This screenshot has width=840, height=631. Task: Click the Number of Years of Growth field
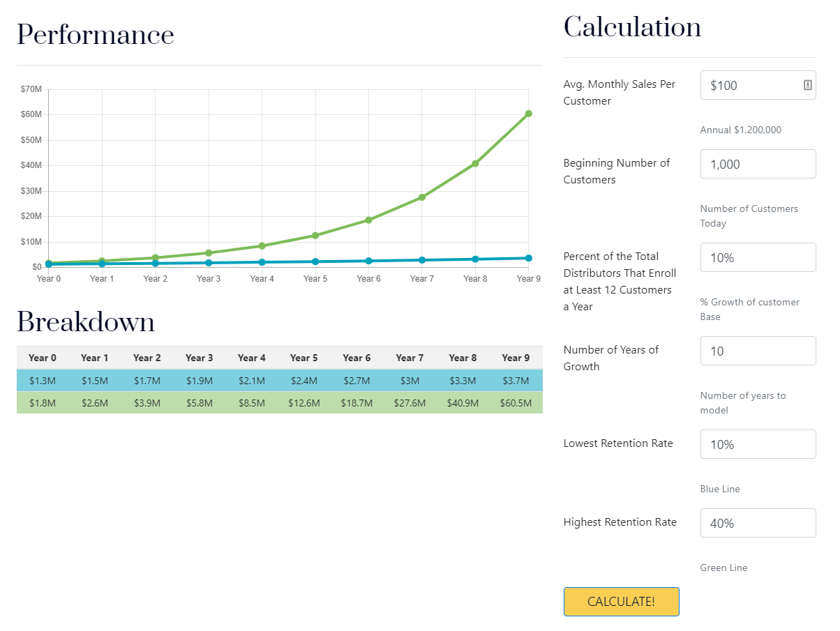(x=758, y=351)
